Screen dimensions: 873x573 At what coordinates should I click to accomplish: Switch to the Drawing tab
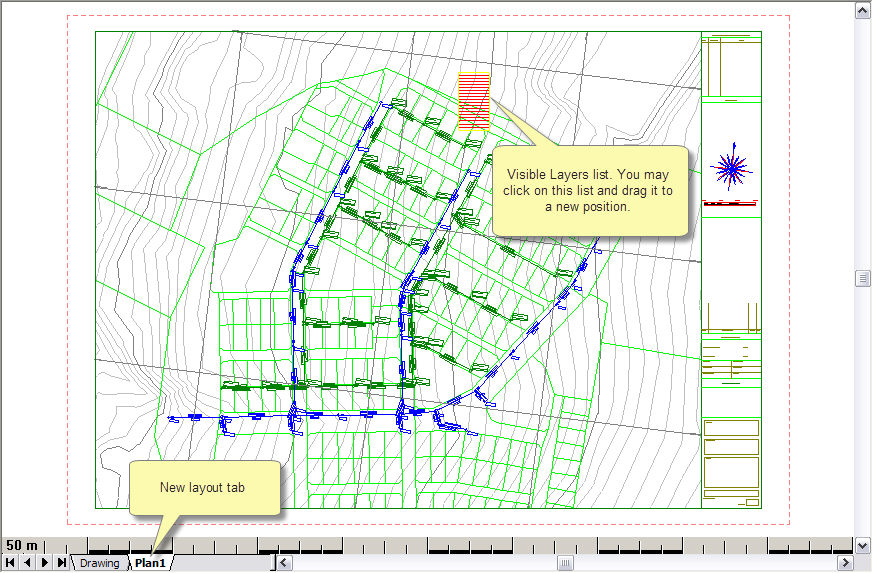point(99,563)
